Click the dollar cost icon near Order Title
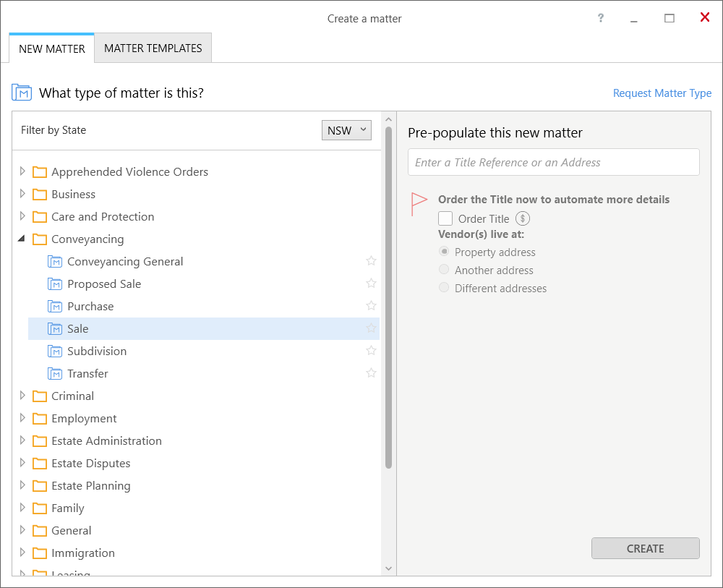This screenshot has width=723, height=588. (523, 219)
